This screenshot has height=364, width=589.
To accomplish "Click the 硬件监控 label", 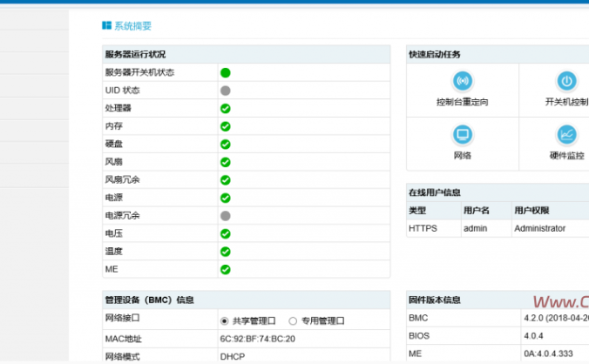I will click(x=567, y=155).
